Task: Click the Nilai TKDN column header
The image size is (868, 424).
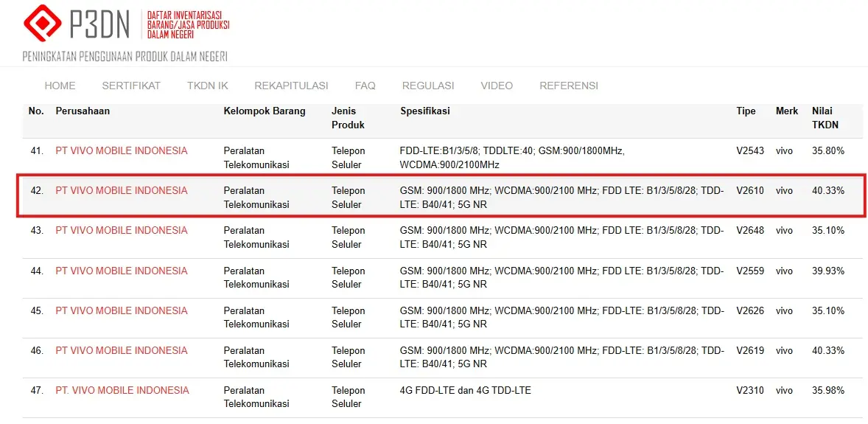Action: click(825, 118)
